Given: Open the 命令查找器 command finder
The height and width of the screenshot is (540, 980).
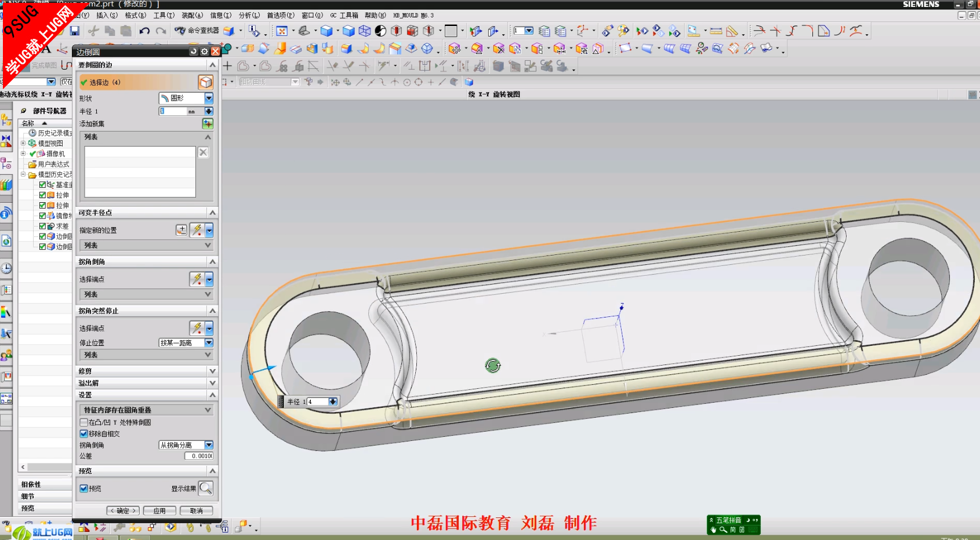Looking at the screenshot, I should tap(197, 31).
